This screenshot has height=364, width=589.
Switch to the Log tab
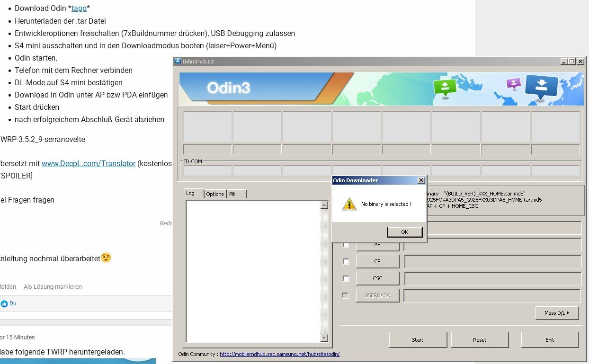click(x=194, y=194)
